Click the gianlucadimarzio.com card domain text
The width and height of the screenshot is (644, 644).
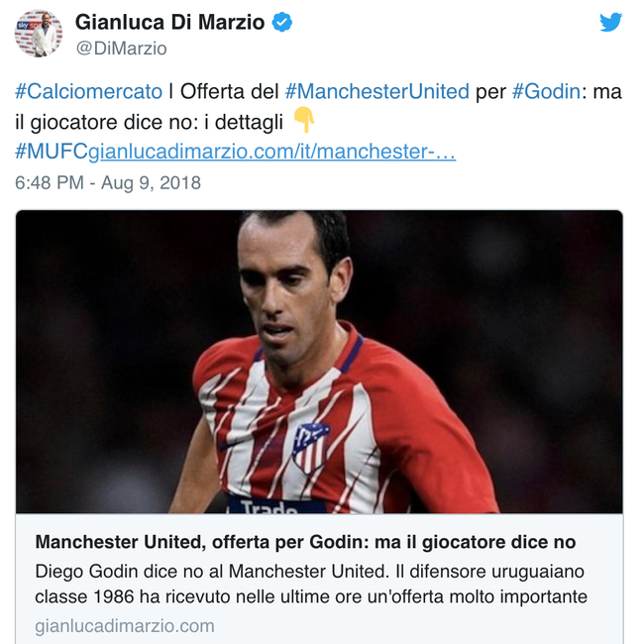point(125,626)
